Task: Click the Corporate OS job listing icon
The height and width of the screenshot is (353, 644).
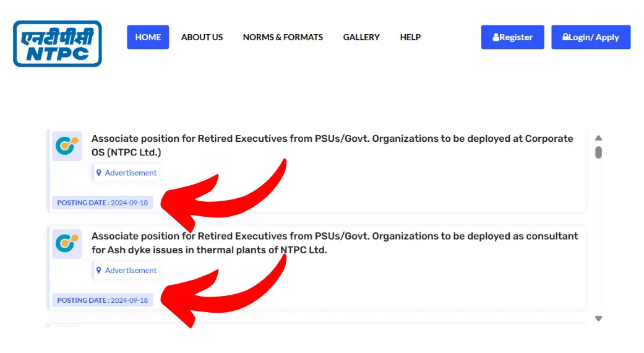Action: tap(67, 146)
